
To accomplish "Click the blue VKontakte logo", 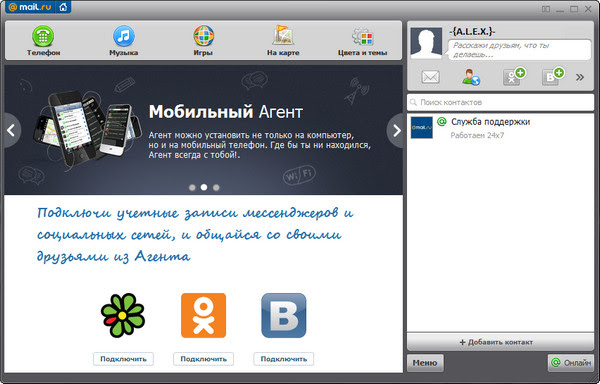I will point(284,316).
